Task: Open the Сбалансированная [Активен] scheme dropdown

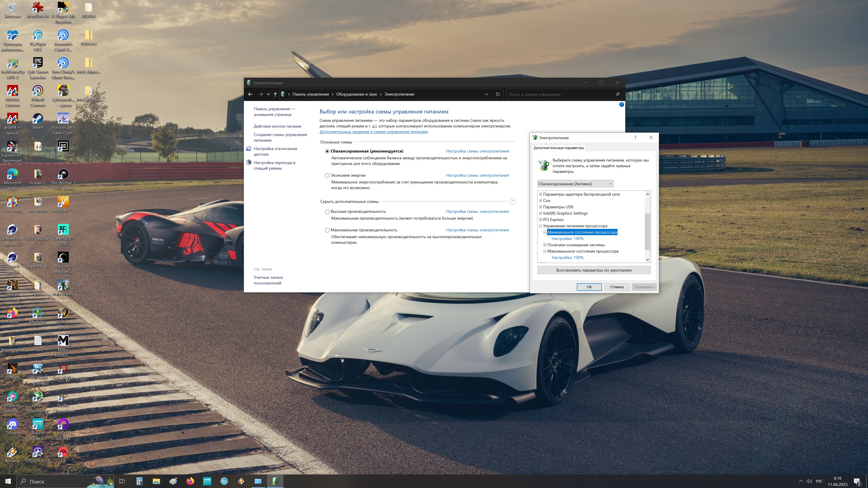Action: (575, 183)
